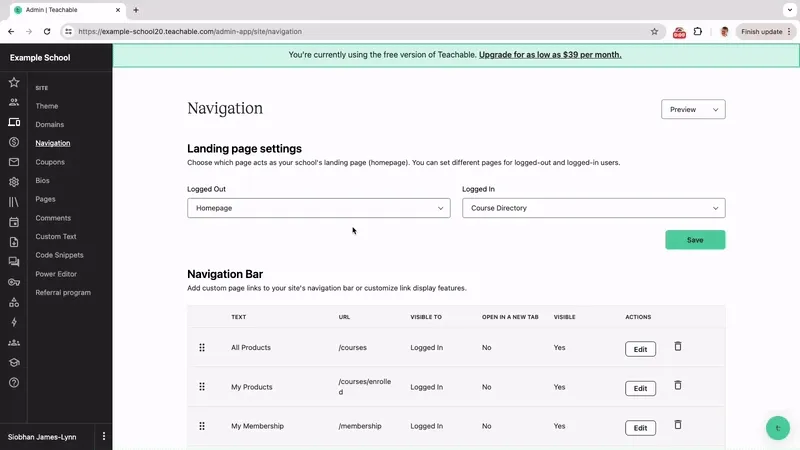The height and width of the screenshot is (450, 800).
Task: Expand the Preview dropdown
Action: (693, 109)
